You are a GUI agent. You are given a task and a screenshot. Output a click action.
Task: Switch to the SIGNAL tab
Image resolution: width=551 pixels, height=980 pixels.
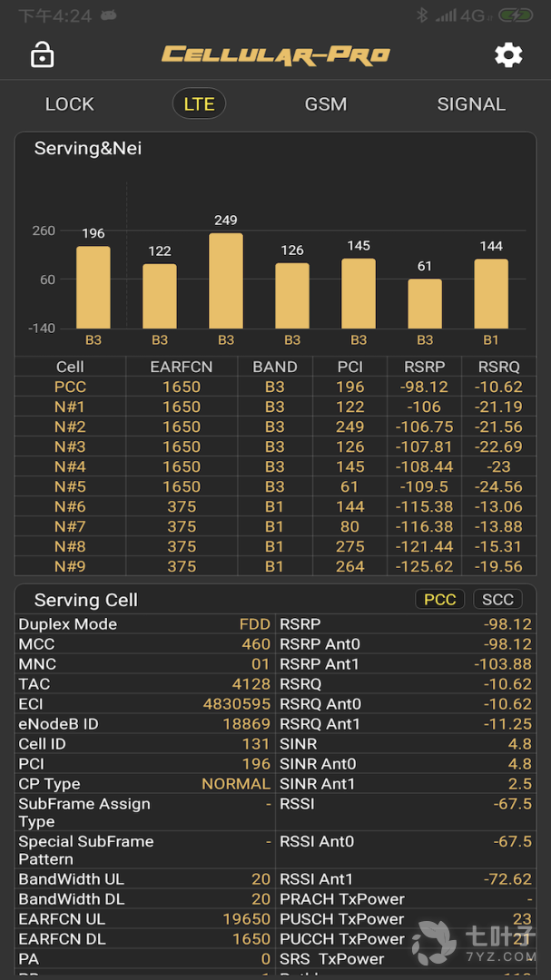coord(471,104)
